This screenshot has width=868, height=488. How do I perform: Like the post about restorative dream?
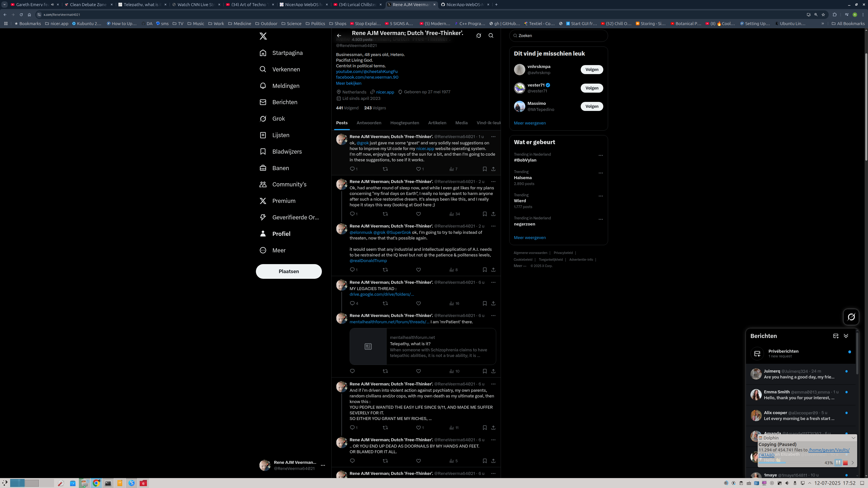[x=418, y=214]
